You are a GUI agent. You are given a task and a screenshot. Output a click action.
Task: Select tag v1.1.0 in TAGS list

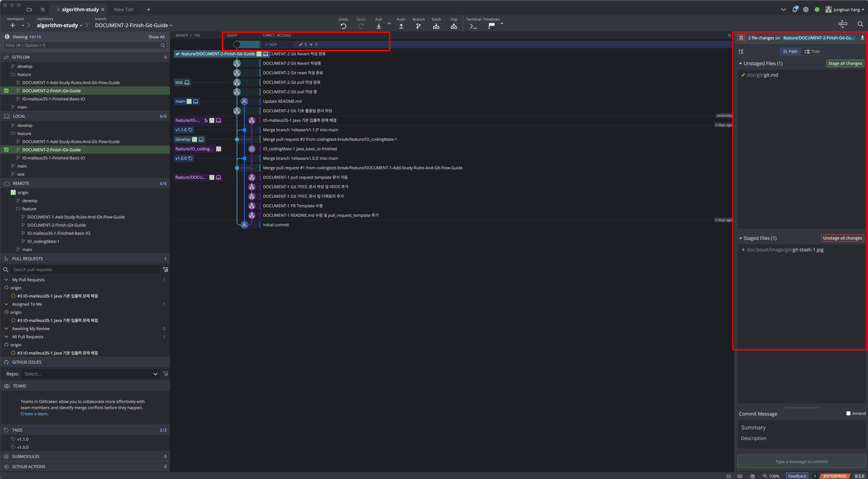(23, 439)
